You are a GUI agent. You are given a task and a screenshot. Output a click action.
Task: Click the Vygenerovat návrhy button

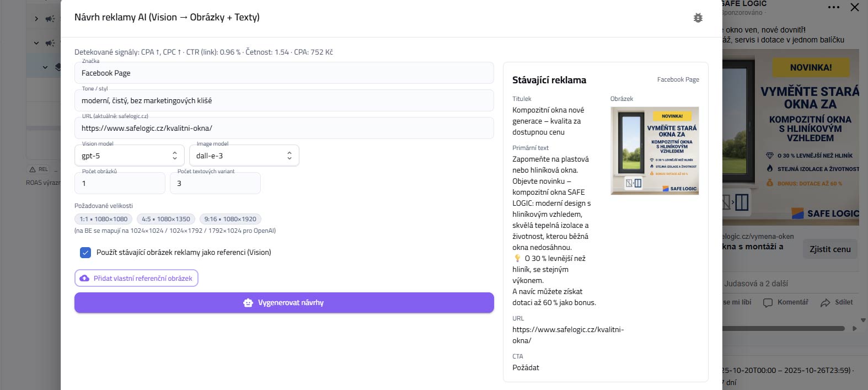coord(284,303)
